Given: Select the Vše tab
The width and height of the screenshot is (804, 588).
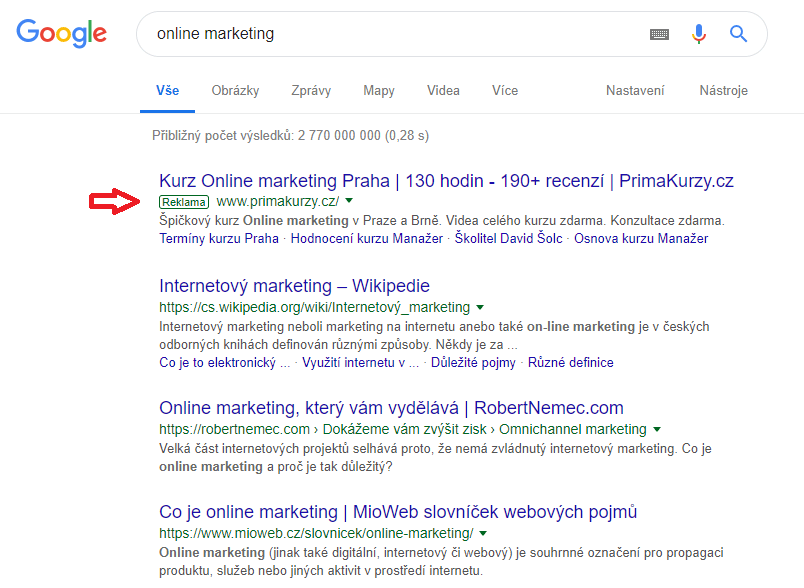Looking at the screenshot, I should point(168,91).
